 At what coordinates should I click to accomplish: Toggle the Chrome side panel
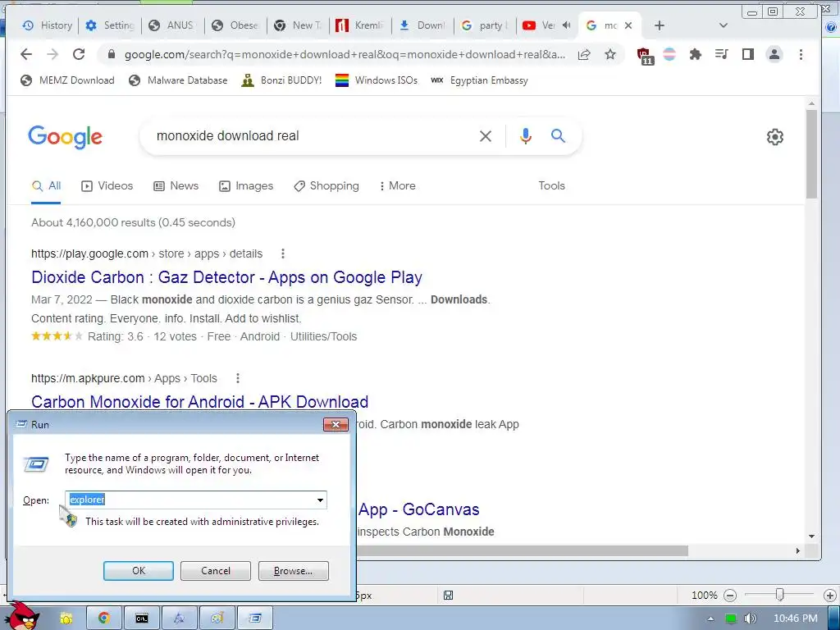point(748,54)
